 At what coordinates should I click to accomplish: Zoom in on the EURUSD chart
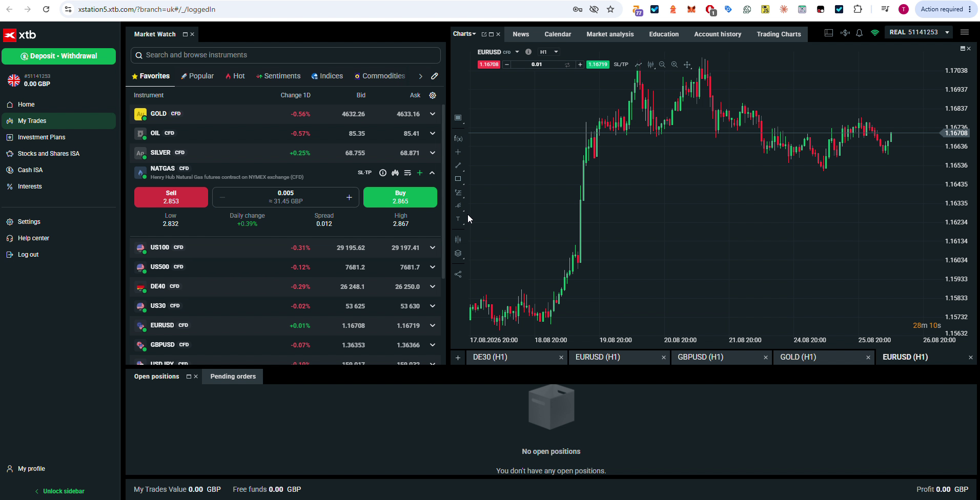tap(675, 65)
